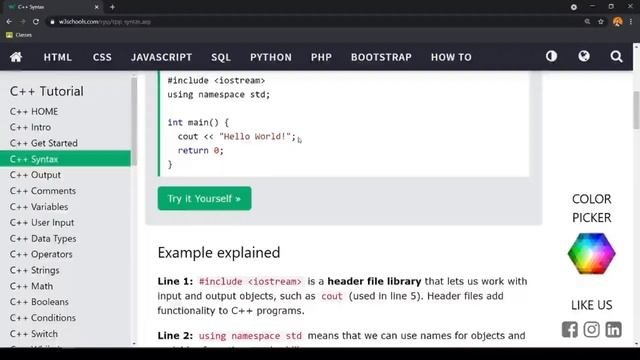Click the 'return 0;' code line
Screen dimensions: 640x360
click(x=200, y=150)
